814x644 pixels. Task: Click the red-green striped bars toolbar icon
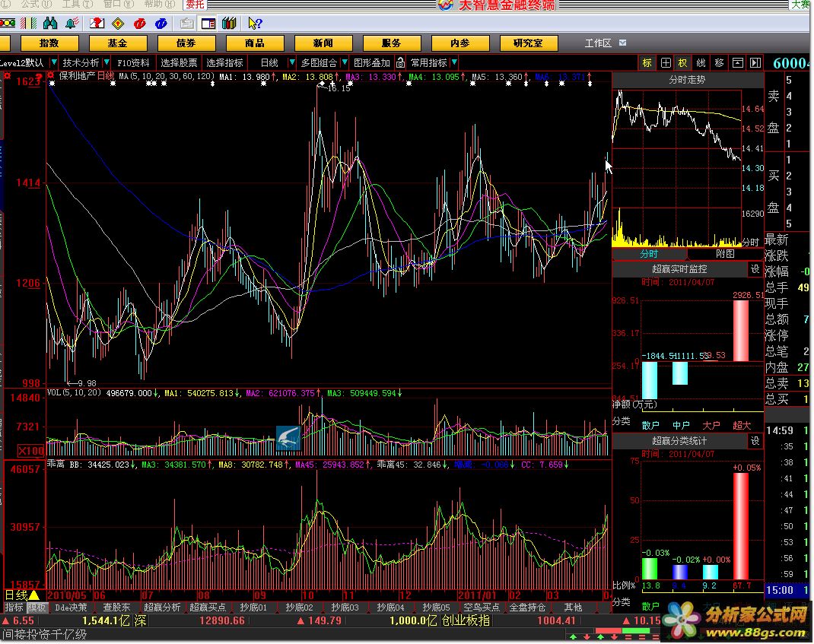pos(29,24)
